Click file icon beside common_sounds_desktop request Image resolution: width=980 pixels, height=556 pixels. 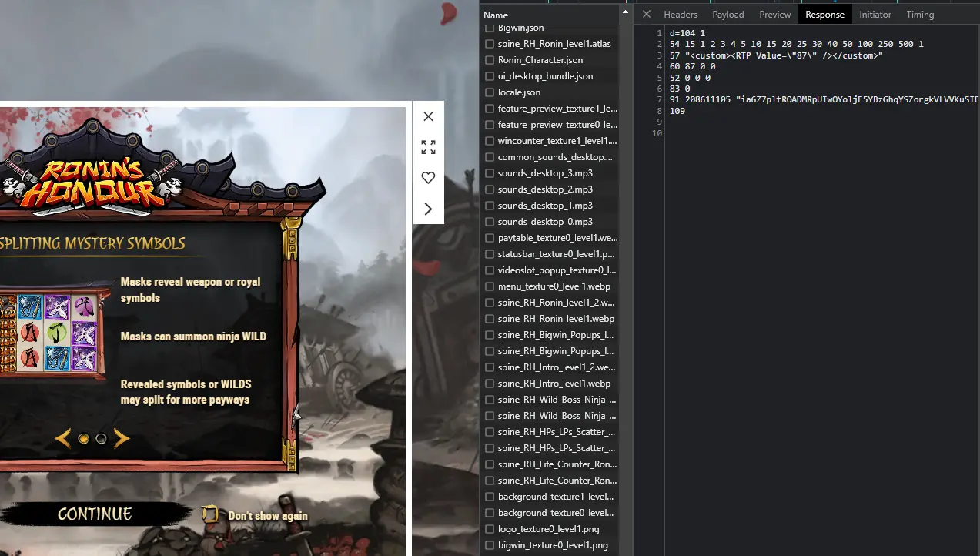coord(490,157)
